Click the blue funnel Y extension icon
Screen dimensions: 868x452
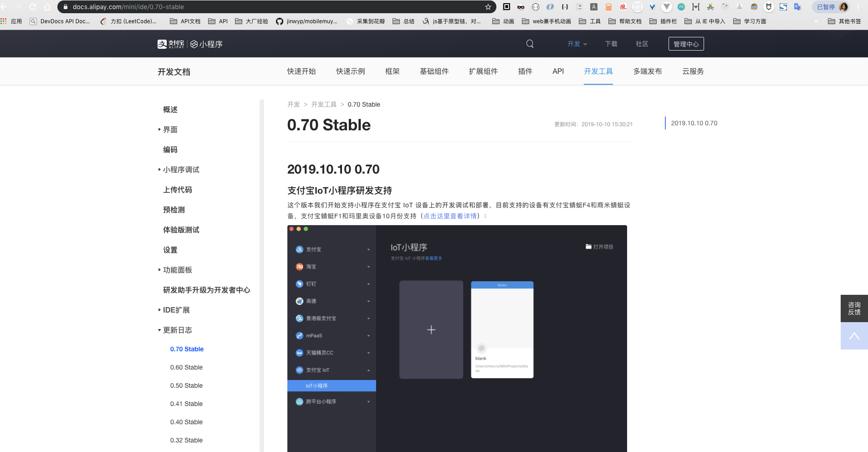point(652,7)
